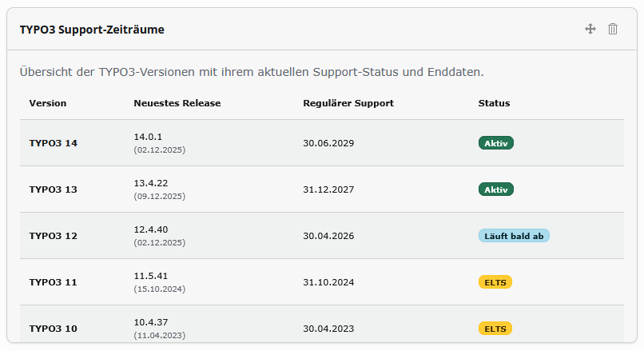Viewport: 644px width, 351px height.
Task: Click release version 11.5.41
Action: click(x=151, y=276)
